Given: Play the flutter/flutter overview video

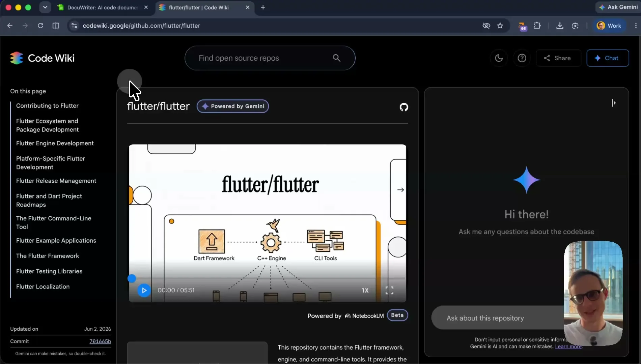Looking at the screenshot, I should [x=144, y=290].
